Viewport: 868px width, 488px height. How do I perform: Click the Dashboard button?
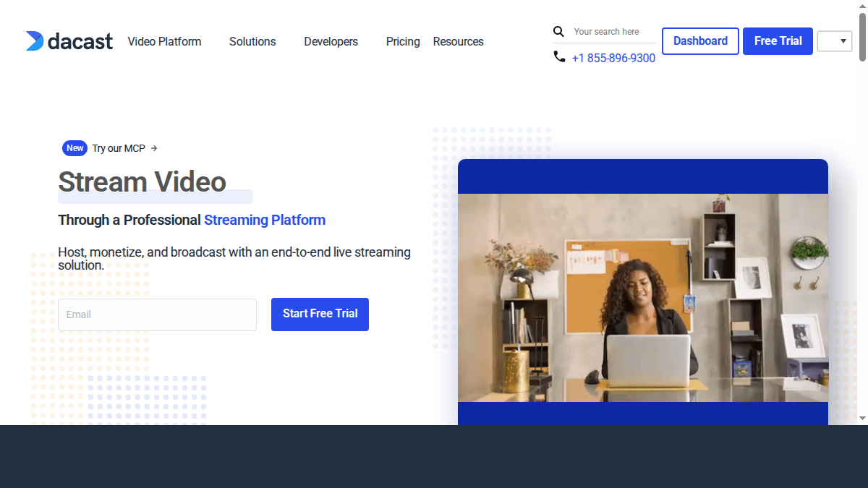click(700, 41)
